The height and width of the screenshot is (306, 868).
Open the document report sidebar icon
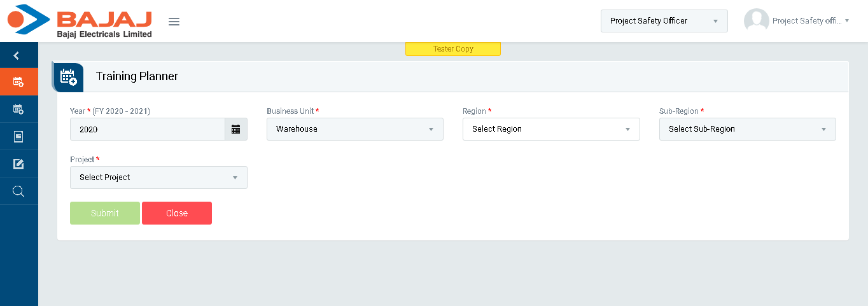pos(18,137)
